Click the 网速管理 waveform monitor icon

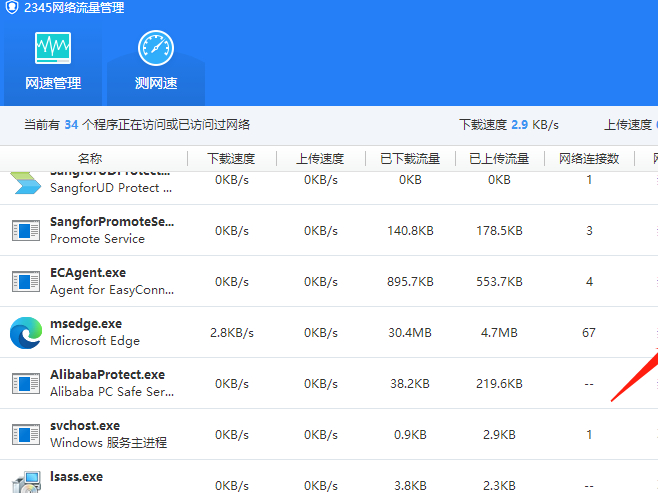(x=53, y=48)
